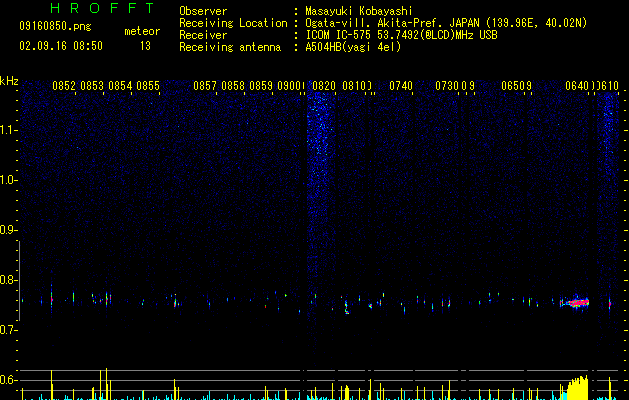
Task: Select the 0859 time marker
Action: pyautogui.click(x=261, y=86)
